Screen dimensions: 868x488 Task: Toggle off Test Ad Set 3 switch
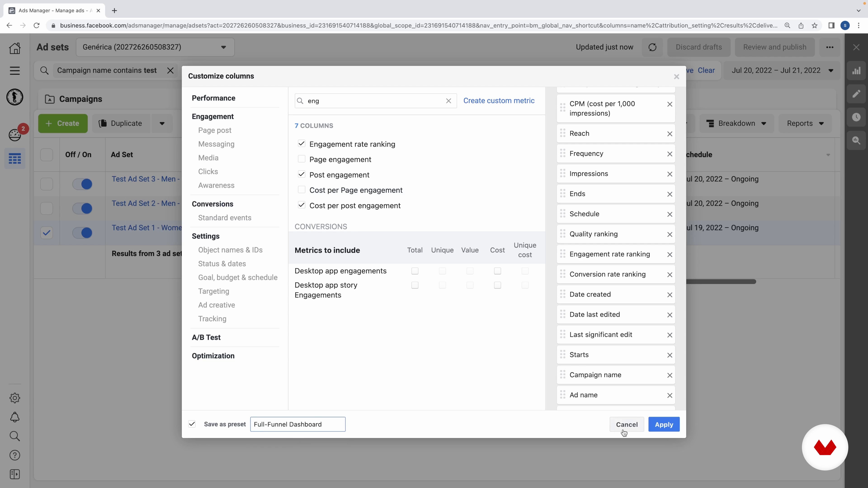point(83,184)
